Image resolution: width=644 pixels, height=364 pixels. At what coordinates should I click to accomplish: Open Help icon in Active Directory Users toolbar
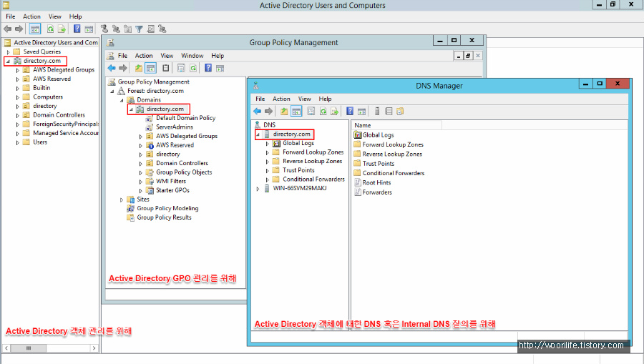point(77,29)
